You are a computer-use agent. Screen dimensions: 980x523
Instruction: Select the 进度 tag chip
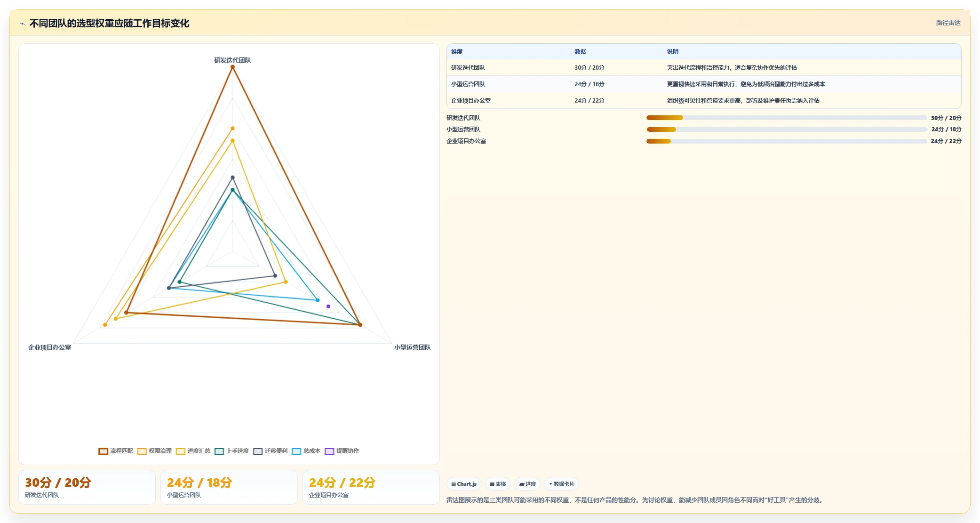[x=527, y=484]
